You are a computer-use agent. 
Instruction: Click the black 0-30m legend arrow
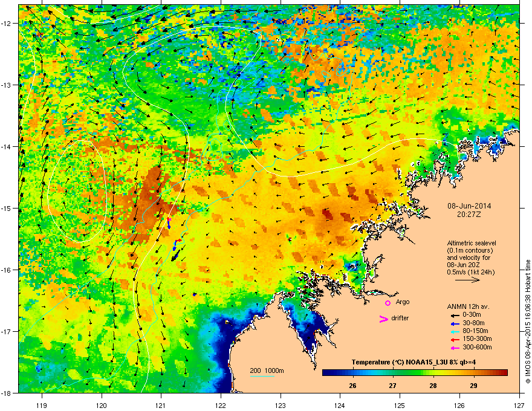click(x=455, y=315)
